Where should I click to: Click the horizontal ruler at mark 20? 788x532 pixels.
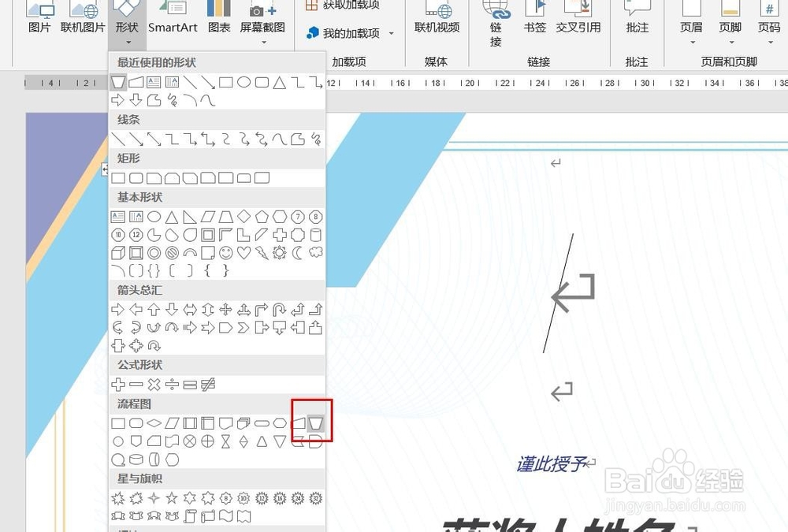click(470, 83)
